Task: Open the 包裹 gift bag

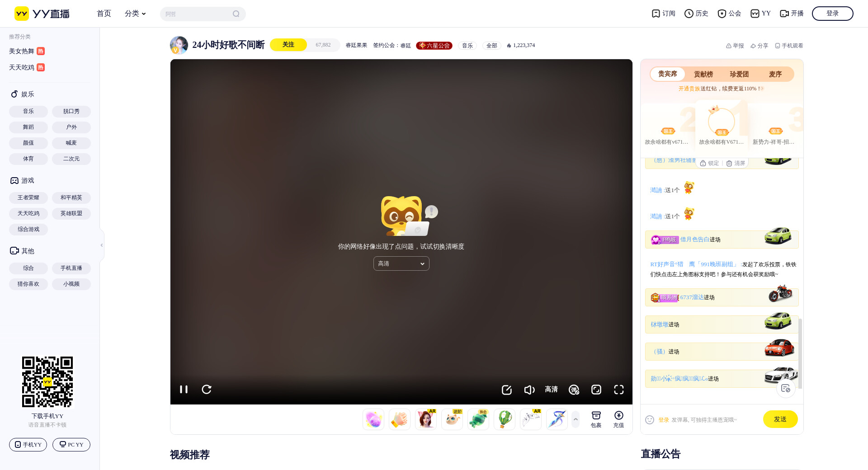Action: [x=596, y=419]
